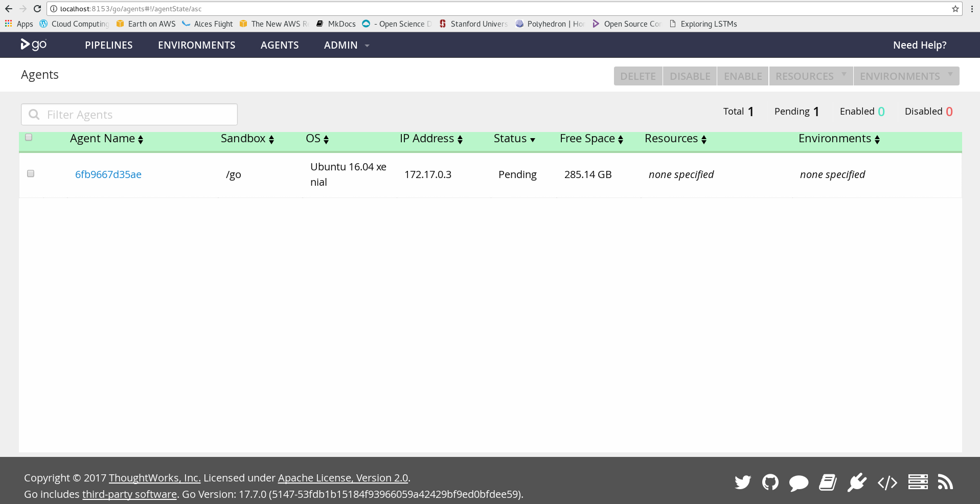Click the Need Help? link
Viewport: 980px width, 504px height.
click(919, 46)
